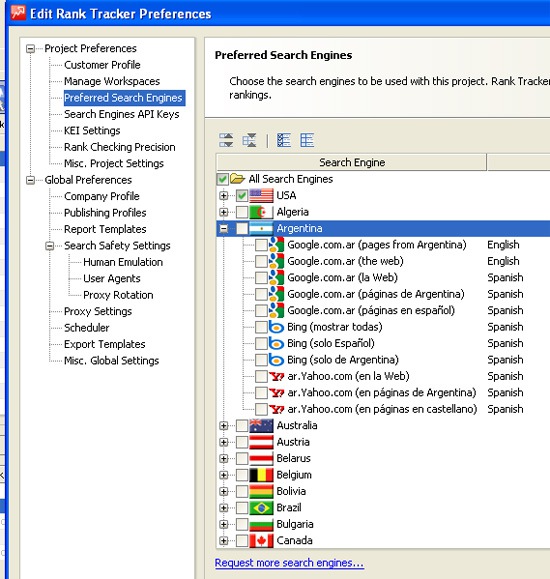550x579 pixels.
Task: Open Proxy Rotation settings
Action: point(118,295)
